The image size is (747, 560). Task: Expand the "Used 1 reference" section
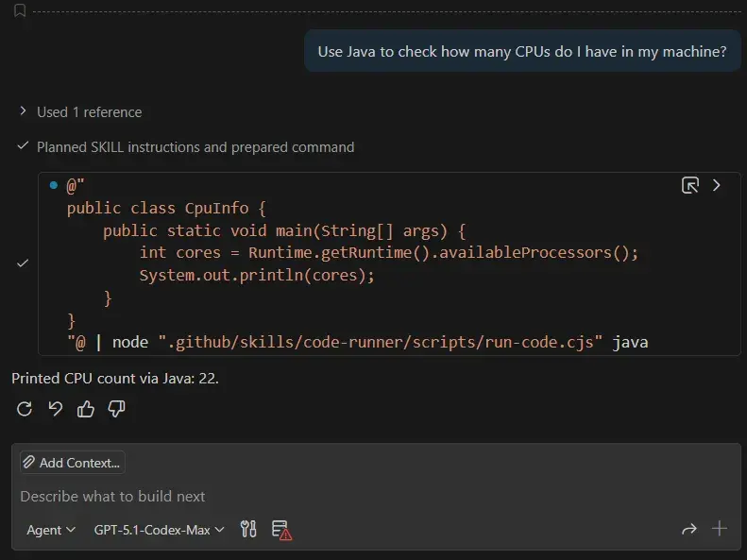point(89,111)
